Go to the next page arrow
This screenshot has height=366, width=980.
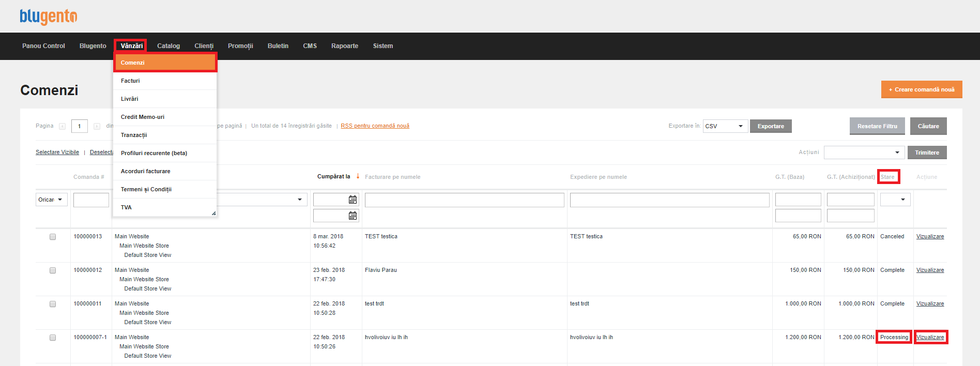tap(97, 126)
